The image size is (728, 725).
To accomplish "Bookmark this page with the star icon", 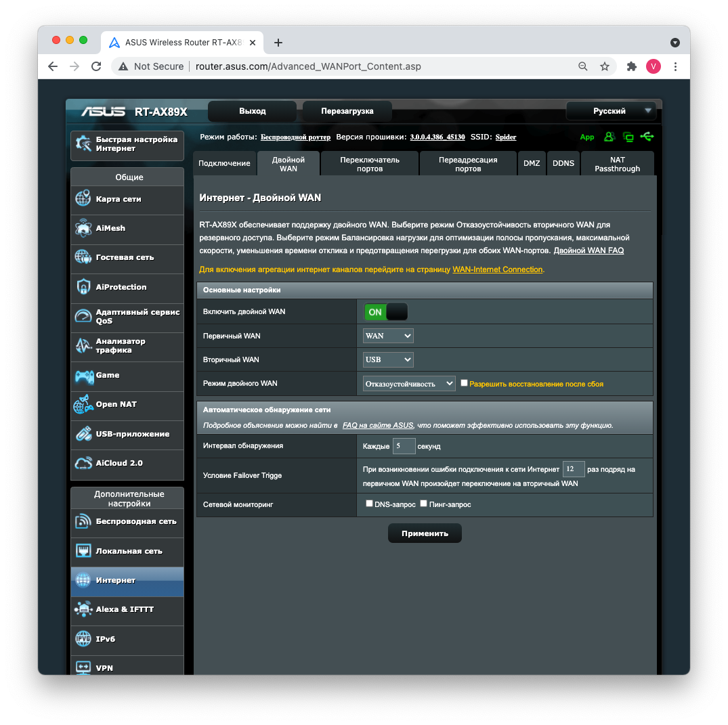I will (605, 66).
